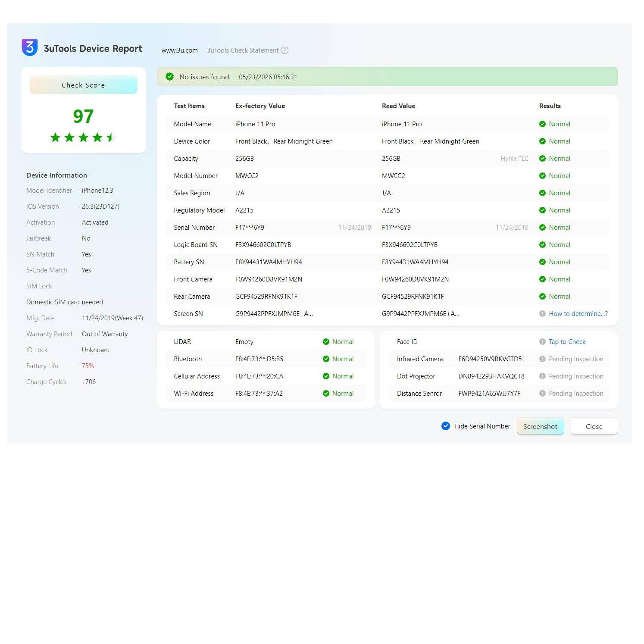Select the Bluetooth address F8:4E:73:**:D5:B5

[x=259, y=359]
